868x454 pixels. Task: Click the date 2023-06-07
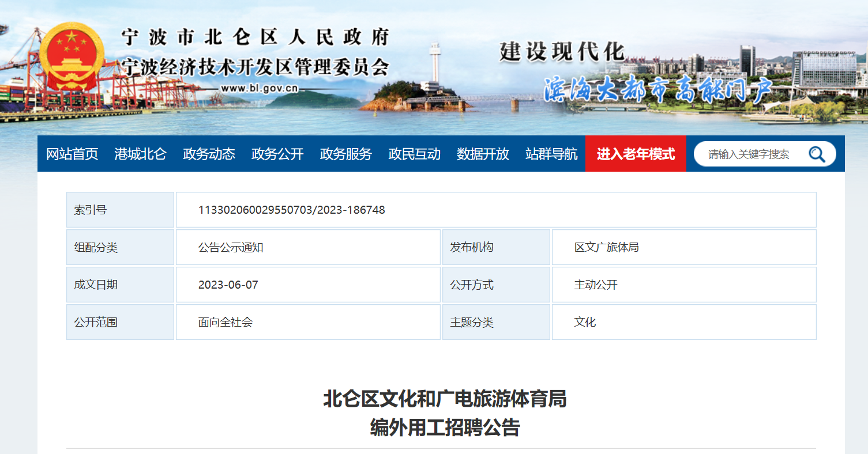(x=228, y=285)
